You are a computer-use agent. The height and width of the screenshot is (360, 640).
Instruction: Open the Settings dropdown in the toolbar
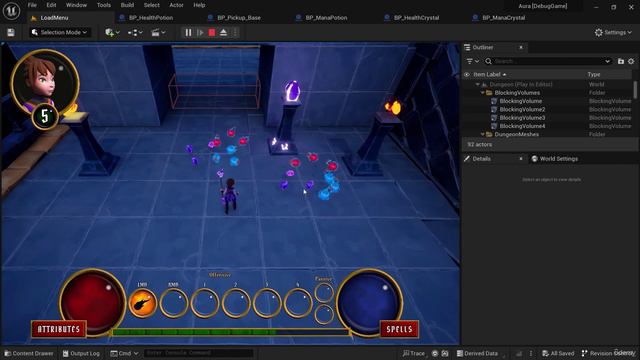pyautogui.click(x=613, y=33)
